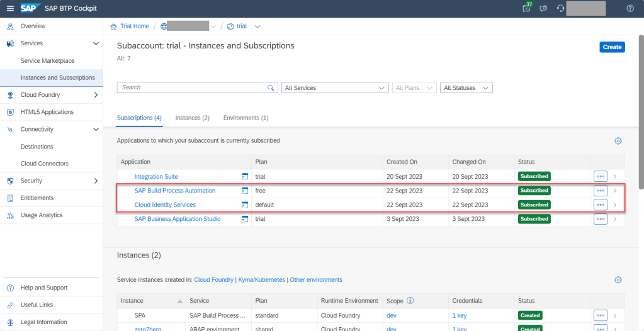Collapse the Connectivity navigation section
644x331 pixels.
point(96,130)
